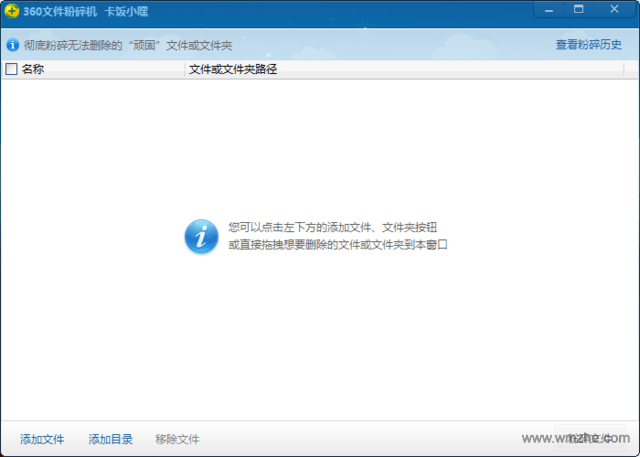The image size is (640, 457).
Task: Click 添加文件 to add a file
Action: [42, 439]
